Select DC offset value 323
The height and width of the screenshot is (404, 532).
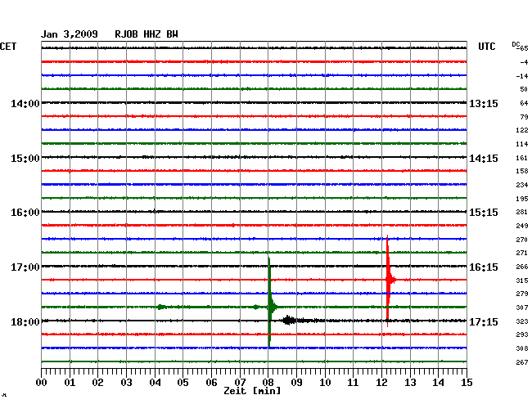(522, 321)
